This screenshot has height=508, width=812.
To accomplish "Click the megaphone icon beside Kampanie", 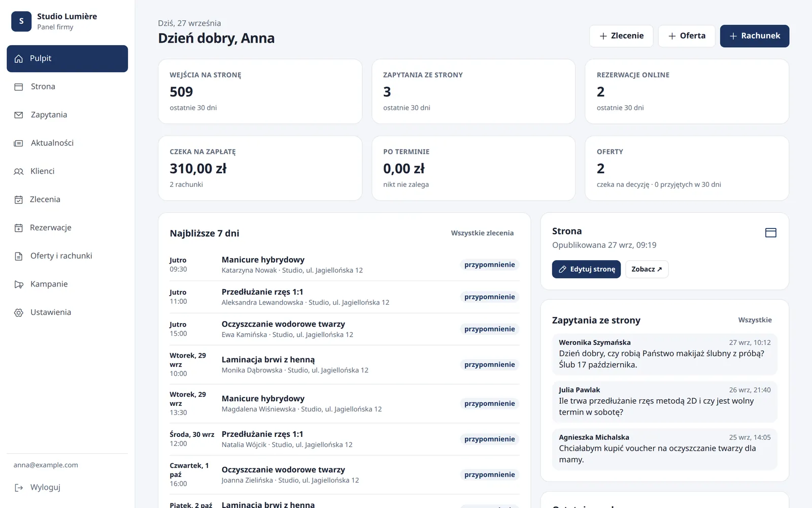I will point(19,284).
